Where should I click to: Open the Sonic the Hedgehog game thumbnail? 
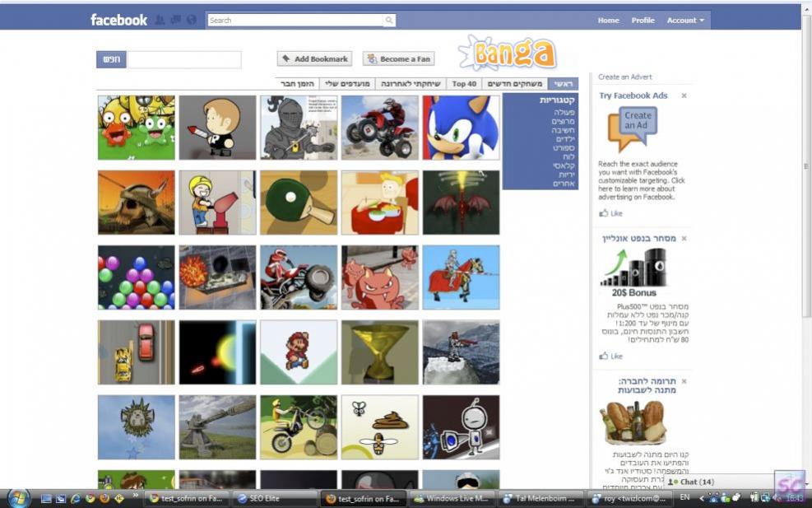click(461, 128)
